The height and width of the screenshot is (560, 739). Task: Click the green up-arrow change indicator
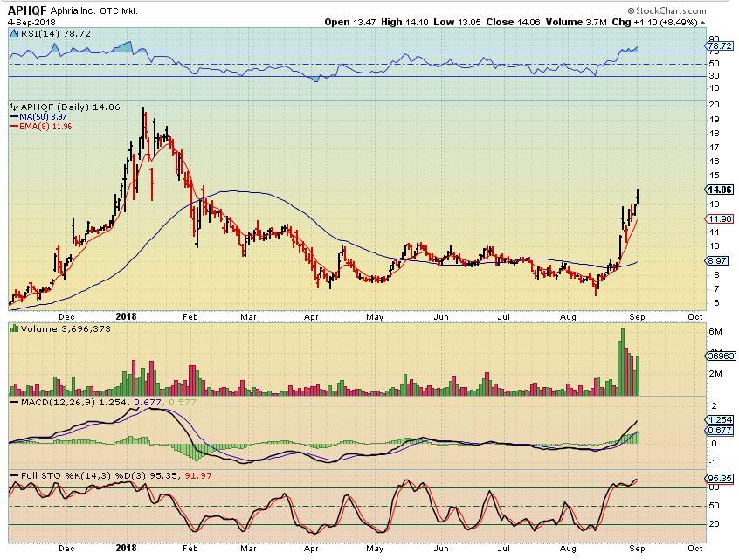[702, 23]
